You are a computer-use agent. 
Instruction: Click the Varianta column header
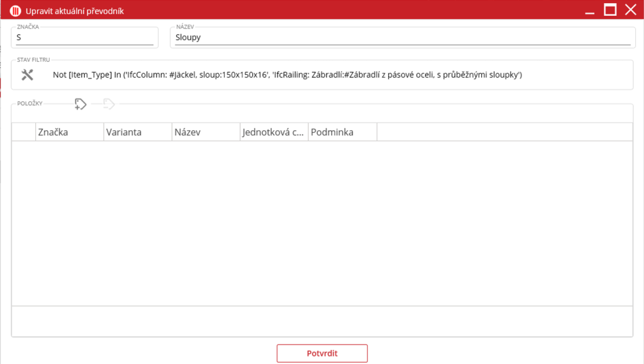click(x=137, y=132)
